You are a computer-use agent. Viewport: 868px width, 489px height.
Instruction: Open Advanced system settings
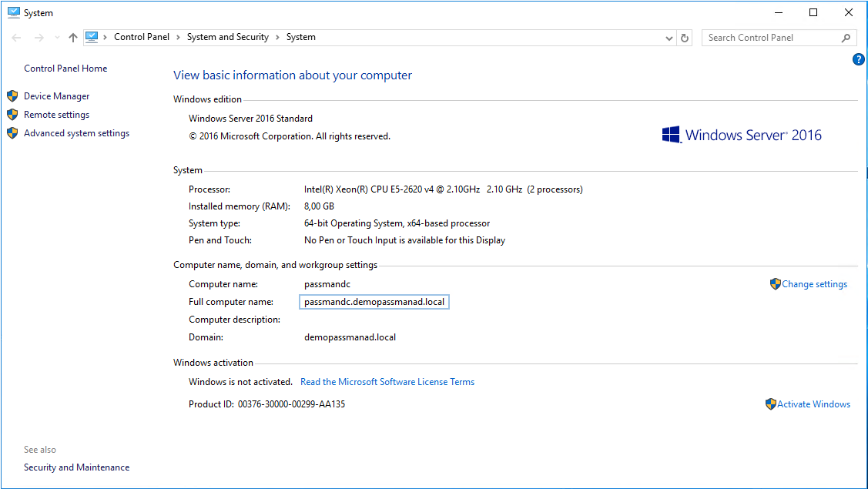pos(76,133)
